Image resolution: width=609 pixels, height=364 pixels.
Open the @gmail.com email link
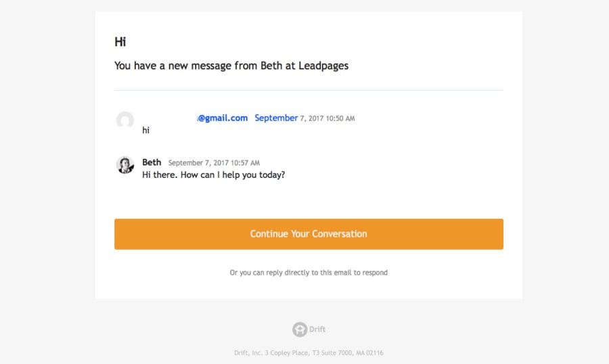[x=223, y=118]
